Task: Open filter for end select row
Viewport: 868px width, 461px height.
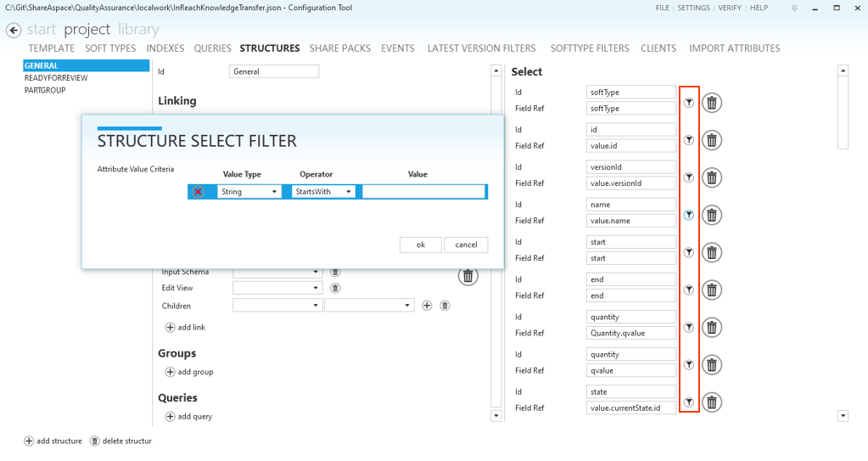Action: point(689,290)
